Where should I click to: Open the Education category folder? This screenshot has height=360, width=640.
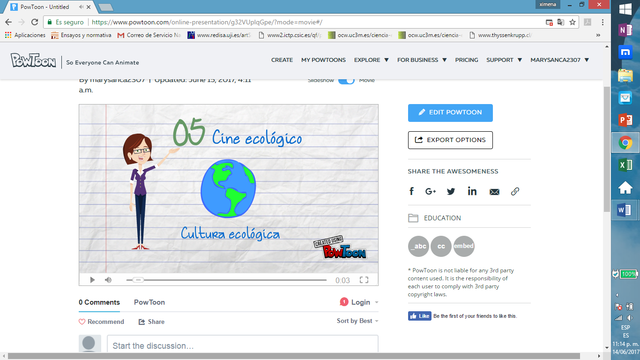tap(435, 218)
